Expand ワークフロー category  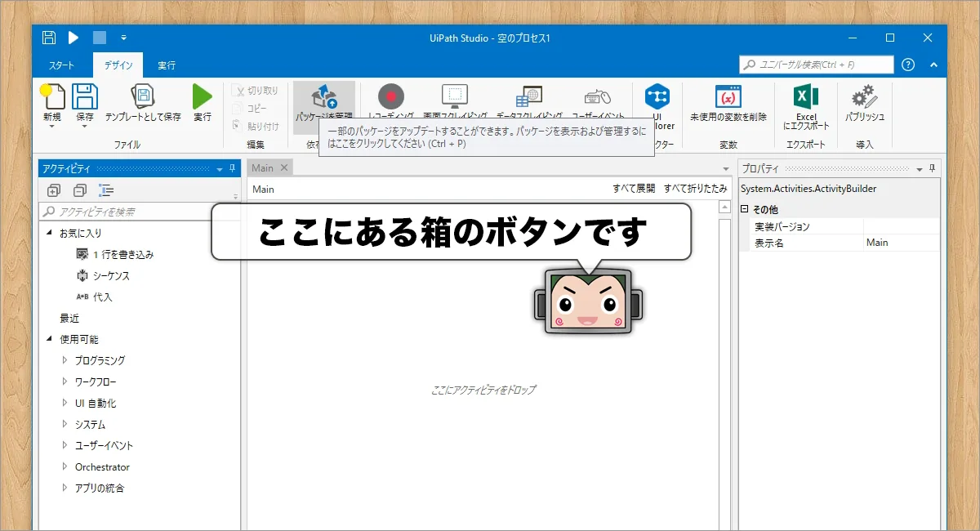click(x=65, y=382)
